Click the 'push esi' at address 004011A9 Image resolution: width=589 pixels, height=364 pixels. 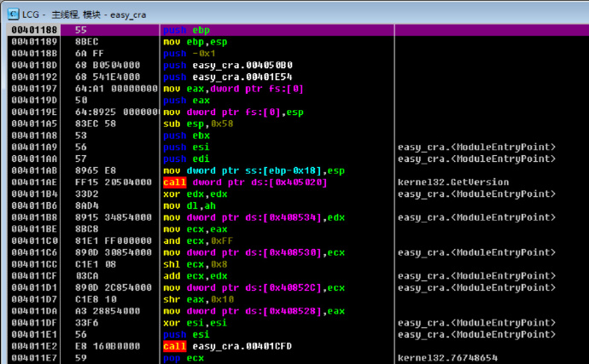186,147
